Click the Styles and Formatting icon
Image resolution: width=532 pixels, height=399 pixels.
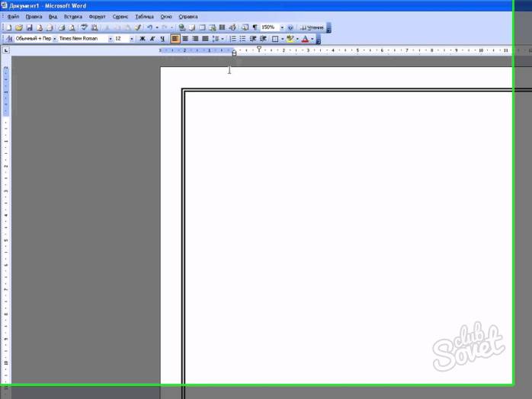point(10,39)
